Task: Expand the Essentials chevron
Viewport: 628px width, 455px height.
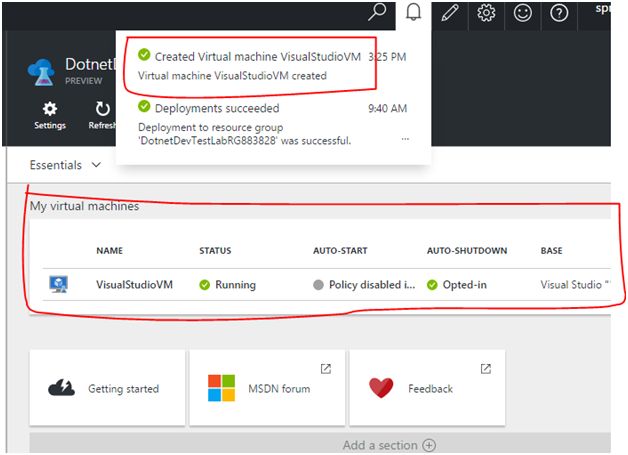Action: click(96, 165)
